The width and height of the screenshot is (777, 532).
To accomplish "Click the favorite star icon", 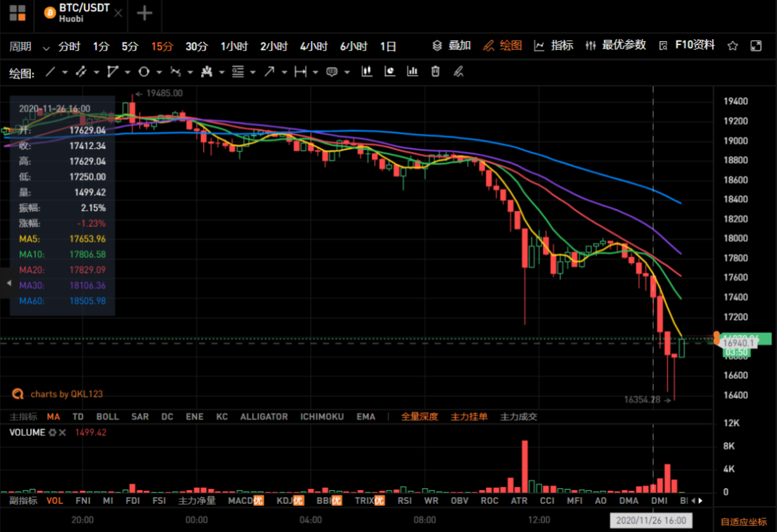I will pyautogui.click(x=733, y=46).
